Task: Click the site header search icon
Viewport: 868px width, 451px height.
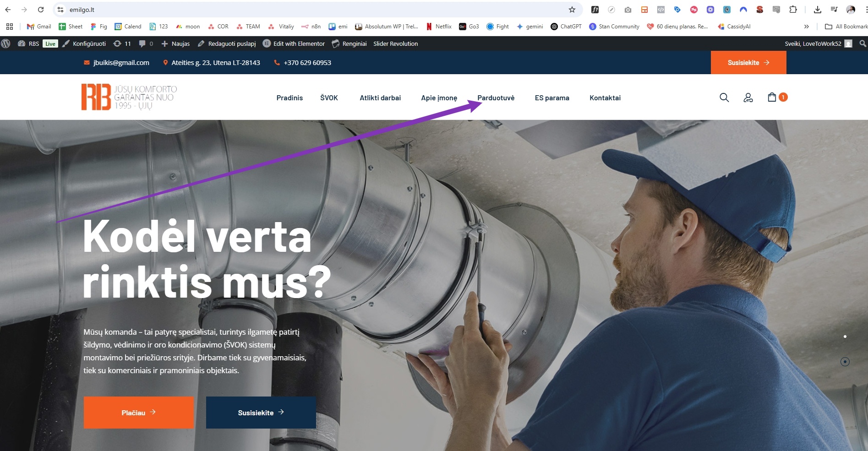Action: coord(724,98)
